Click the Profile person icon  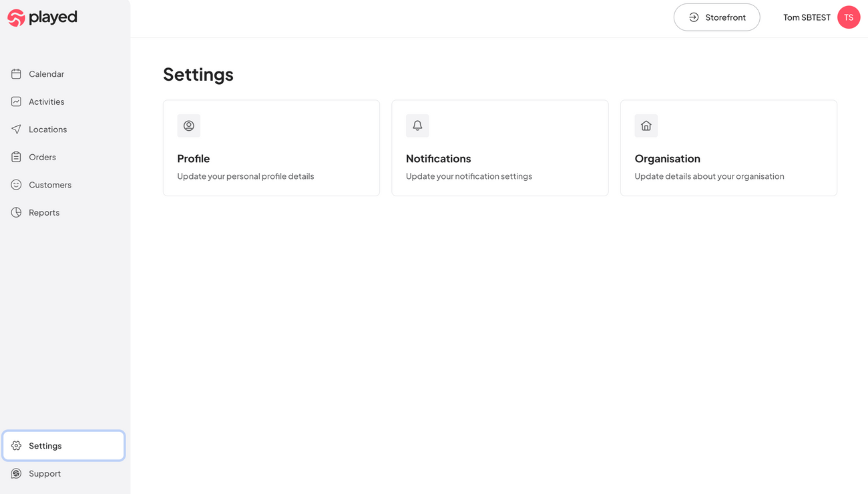tap(188, 126)
